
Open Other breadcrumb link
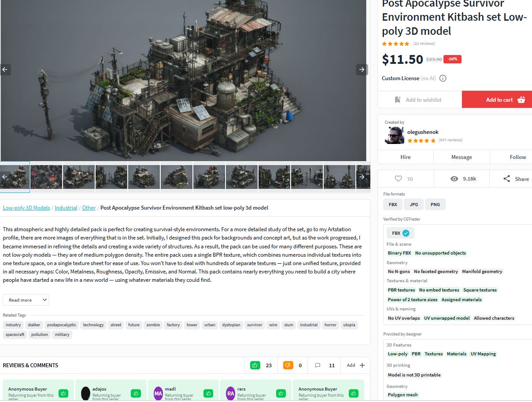[x=89, y=208]
